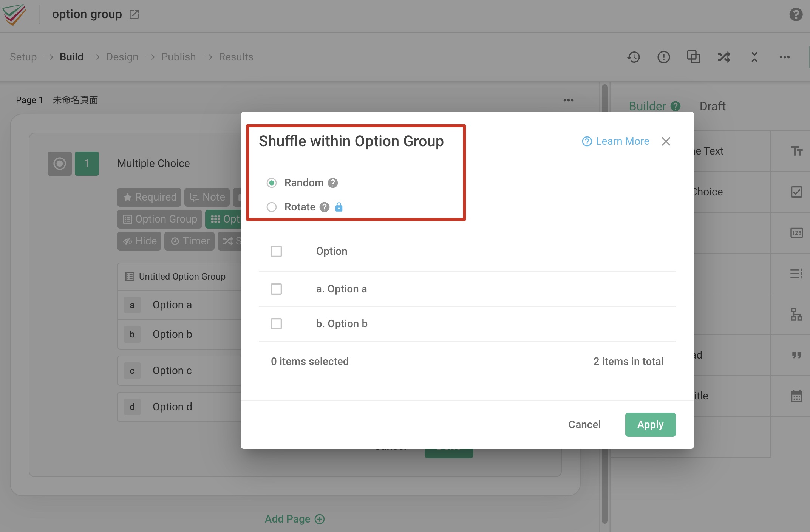Image resolution: width=810 pixels, height=532 pixels.
Task: Switch to the Draft tab
Action: [x=713, y=106]
